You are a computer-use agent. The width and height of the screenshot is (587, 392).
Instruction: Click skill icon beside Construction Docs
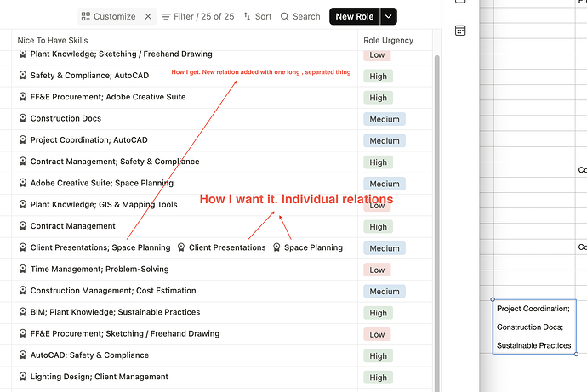(23, 118)
